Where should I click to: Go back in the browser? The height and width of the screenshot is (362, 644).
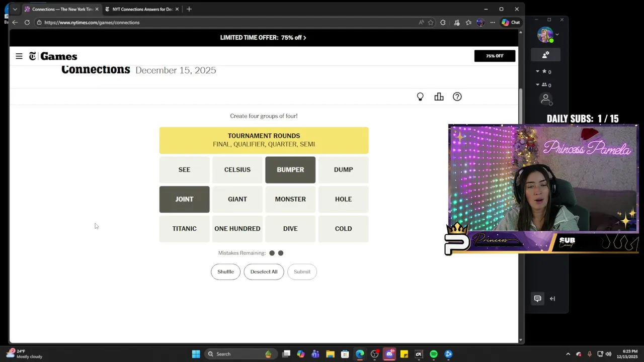point(15,22)
